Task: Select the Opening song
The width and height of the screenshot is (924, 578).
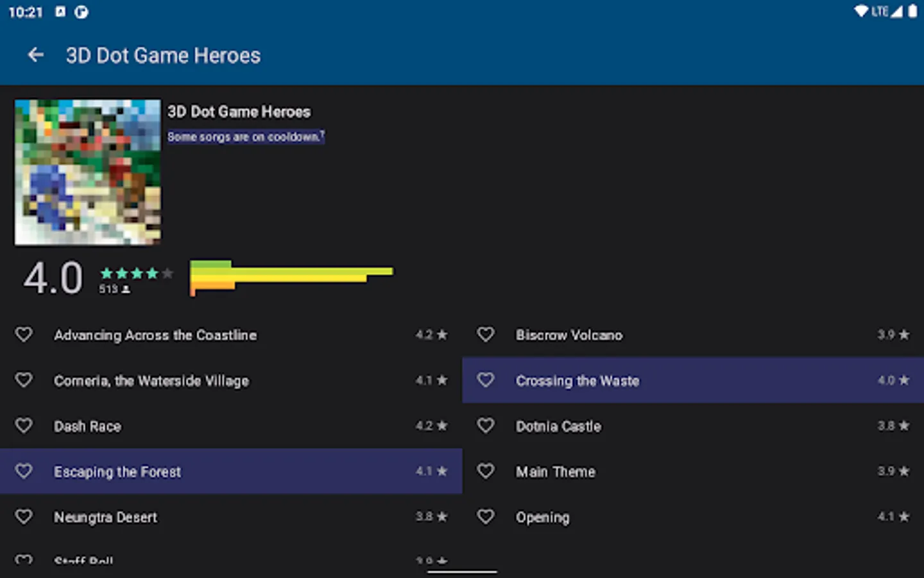Action: (x=693, y=517)
